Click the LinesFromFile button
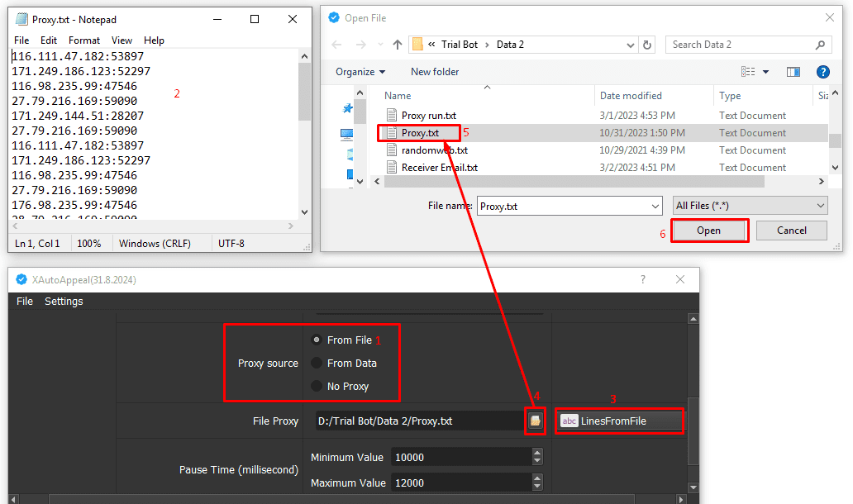 [619, 421]
